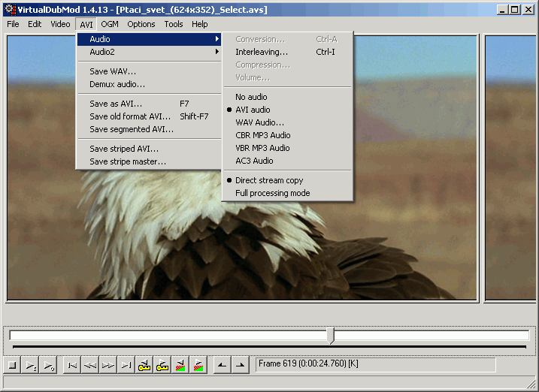Viewport: 539px width, 392px height.
Task: Click the timeline seek slider thumb
Action: point(330,336)
